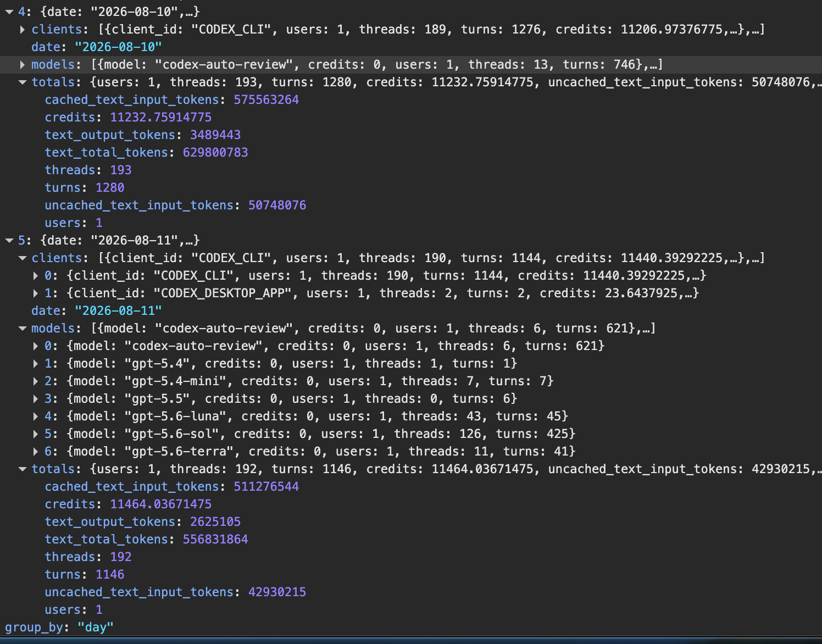Collapse the models array under entry 5
822x644 pixels.
23,328
